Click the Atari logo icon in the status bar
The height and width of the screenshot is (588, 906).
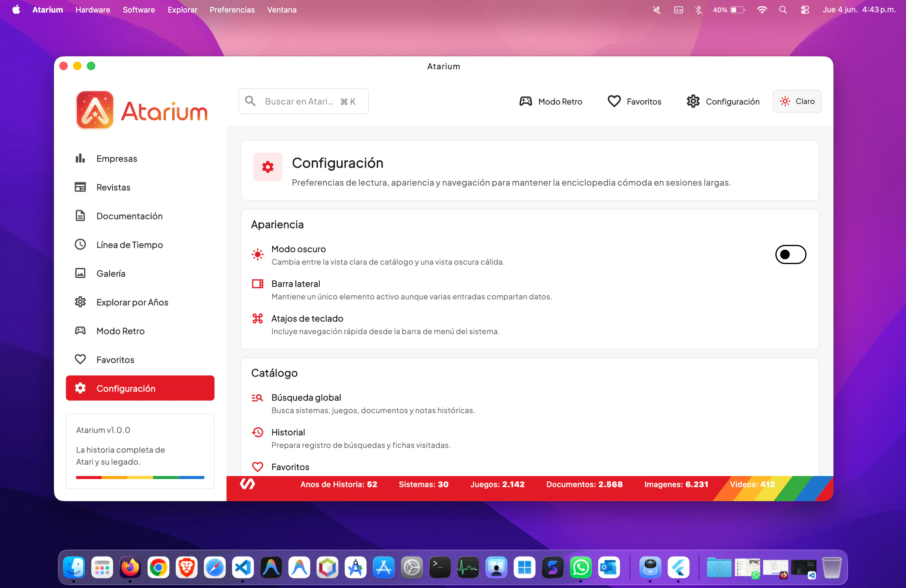pos(247,484)
